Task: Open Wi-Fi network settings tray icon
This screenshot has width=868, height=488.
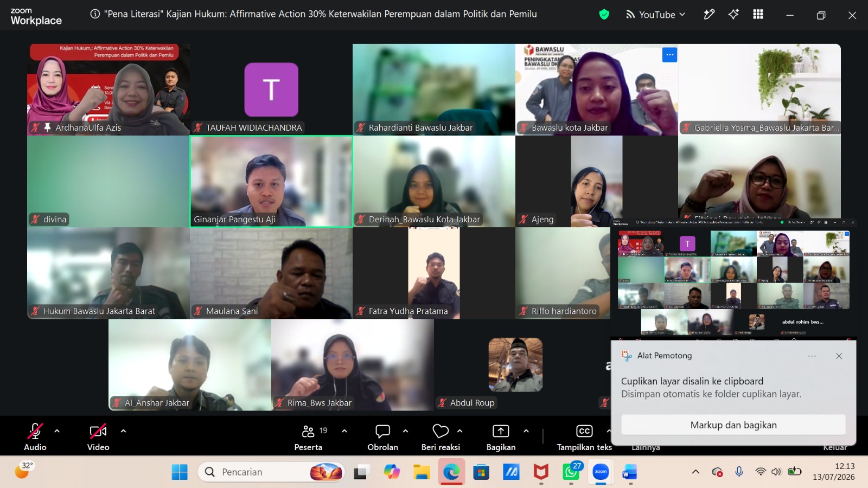Action: [x=761, y=472]
